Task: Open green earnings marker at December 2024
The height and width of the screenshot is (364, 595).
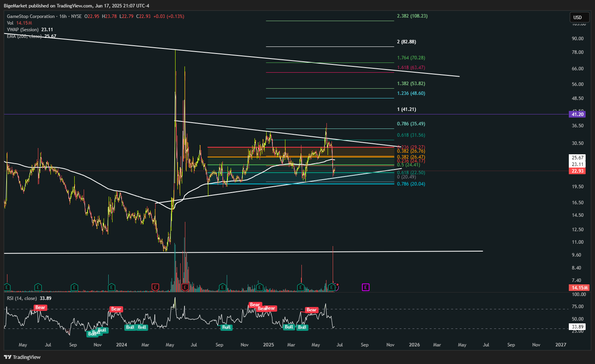Action: coord(259,287)
